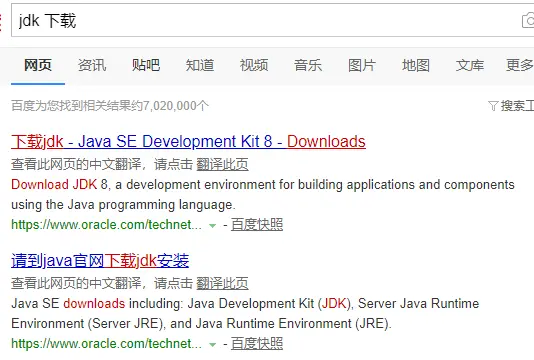Switch to the 图片 tab
Image resolution: width=534 pixels, height=360 pixels.
[x=362, y=65]
